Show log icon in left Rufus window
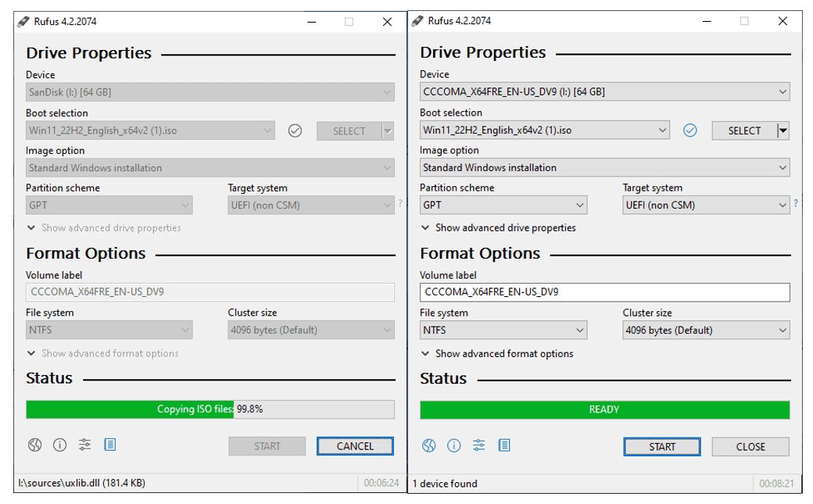813x504 pixels. pos(110,445)
